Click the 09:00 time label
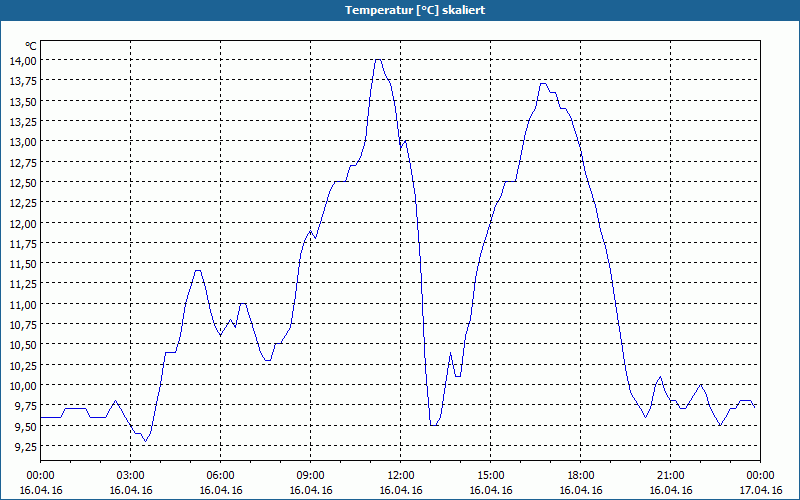This screenshot has width=800, height=500. (311, 476)
